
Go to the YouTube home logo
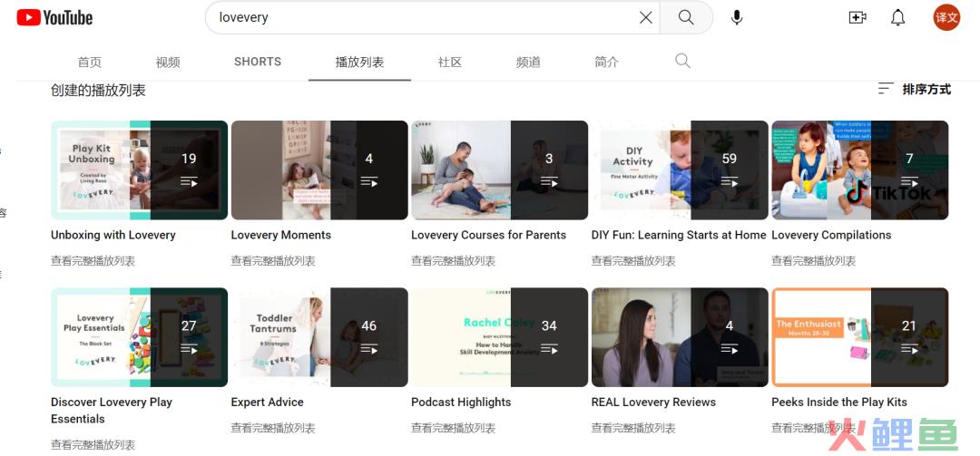54,17
